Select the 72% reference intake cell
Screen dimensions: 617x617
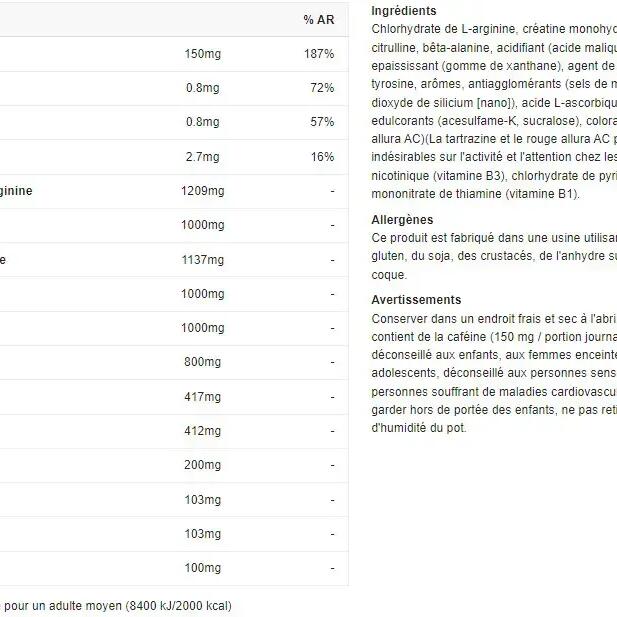click(321, 88)
